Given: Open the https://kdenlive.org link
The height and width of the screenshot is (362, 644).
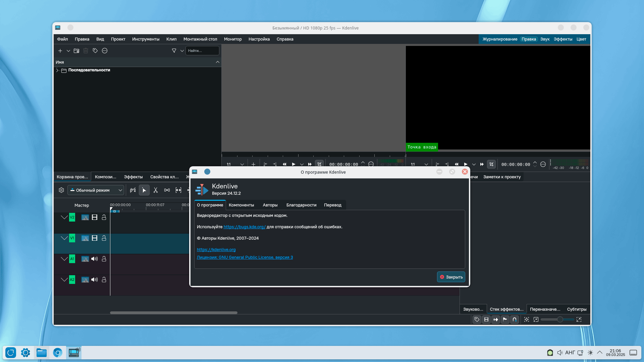Looking at the screenshot, I should 216,250.
